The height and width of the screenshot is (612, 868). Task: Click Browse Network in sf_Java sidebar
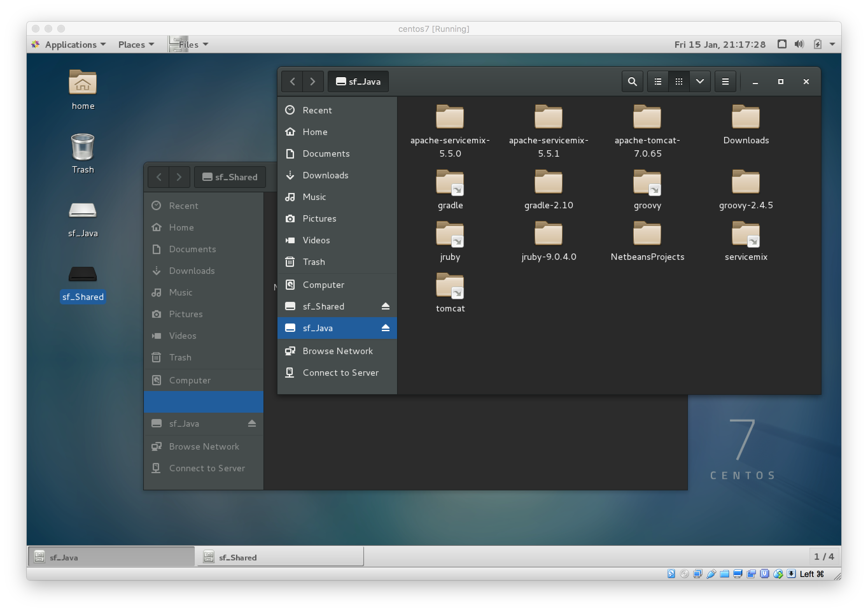click(x=337, y=351)
